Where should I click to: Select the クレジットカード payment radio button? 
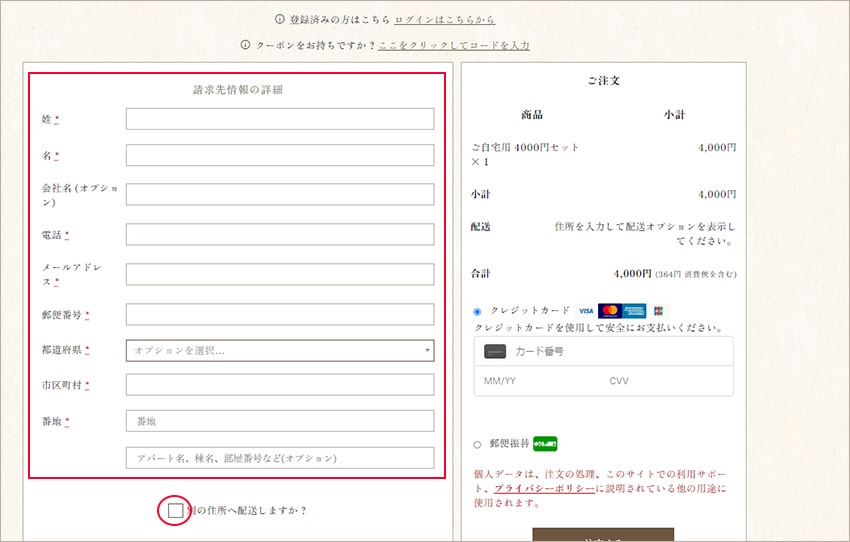point(477,312)
